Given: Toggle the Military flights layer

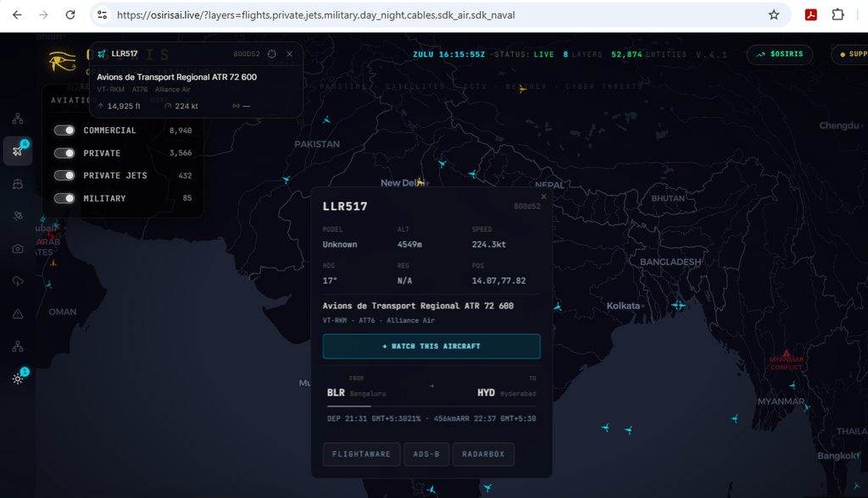Looking at the screenshot, I should [64, 198].
